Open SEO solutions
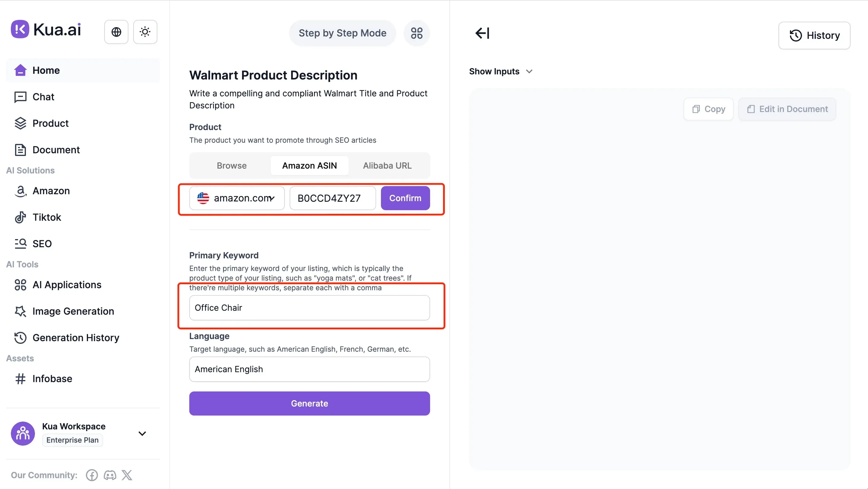868x489 pixels. pos(83,244)
